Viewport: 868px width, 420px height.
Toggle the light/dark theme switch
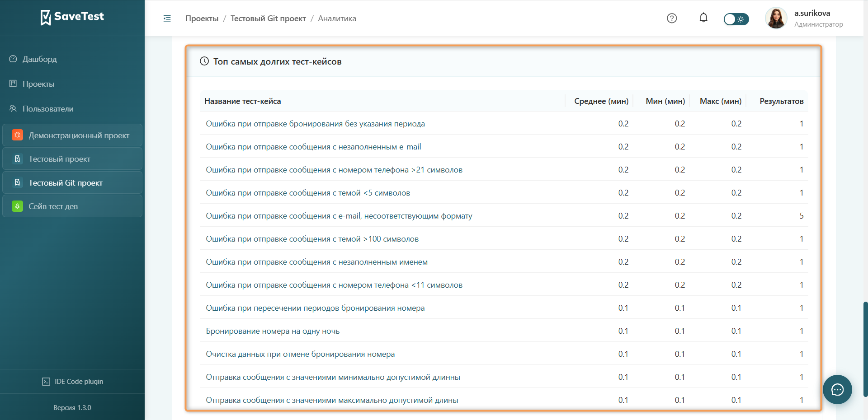[736, 19]
